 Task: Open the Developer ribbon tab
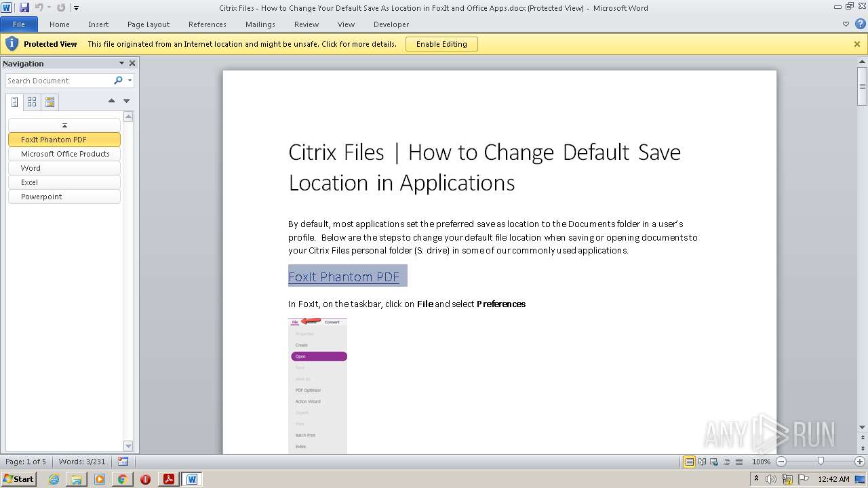click(391, 24)
